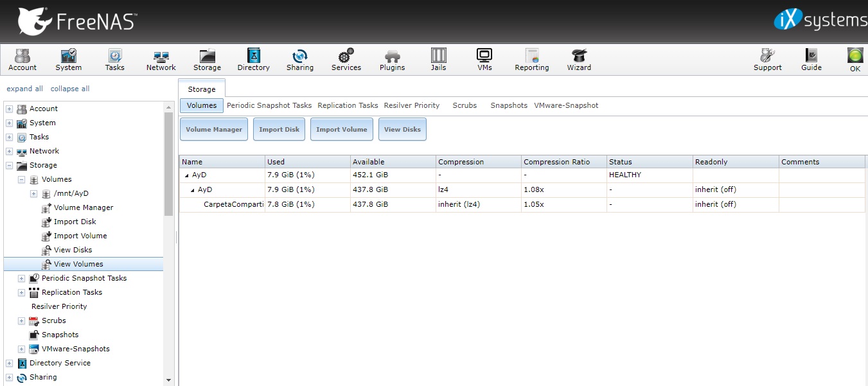Click the View Disks button

402,129
